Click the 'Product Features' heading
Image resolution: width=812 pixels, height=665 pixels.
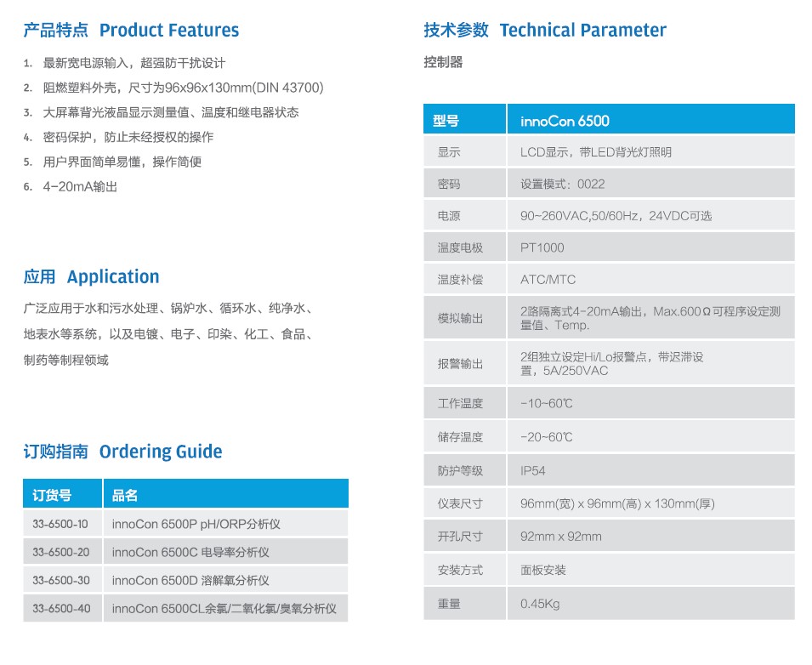click(x=169, y=30)
